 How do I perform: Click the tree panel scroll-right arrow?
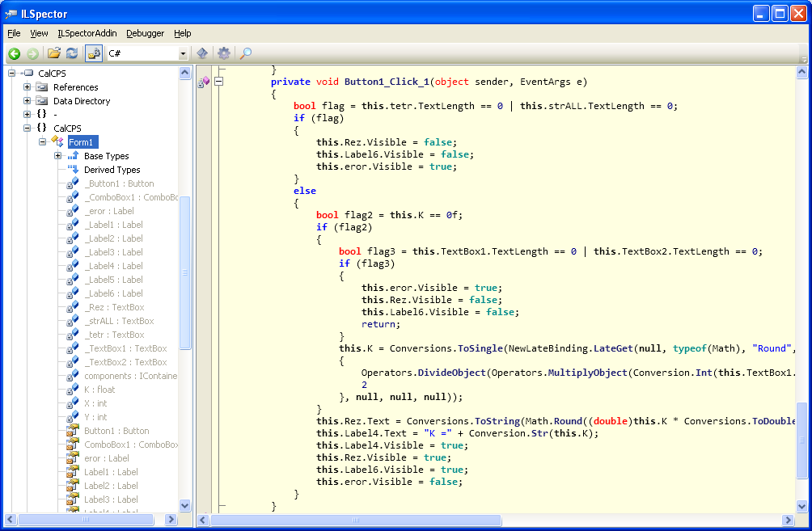click(171, 519)
